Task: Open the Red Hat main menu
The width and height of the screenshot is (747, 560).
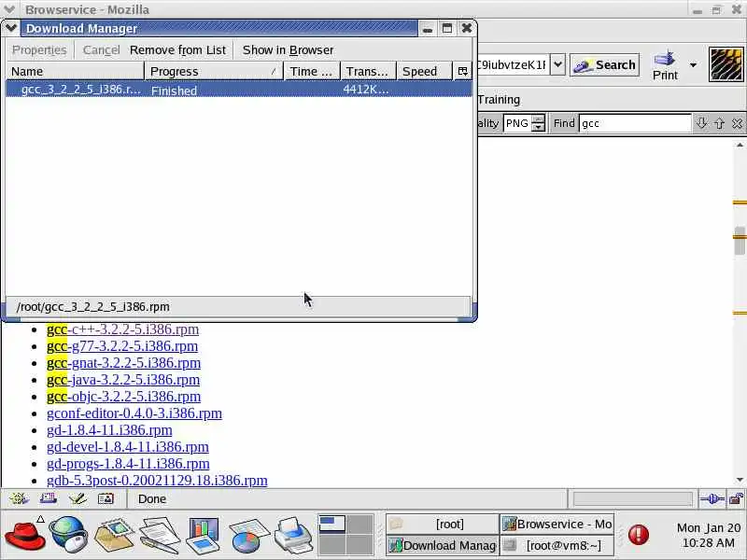Action: pos(25,535)
